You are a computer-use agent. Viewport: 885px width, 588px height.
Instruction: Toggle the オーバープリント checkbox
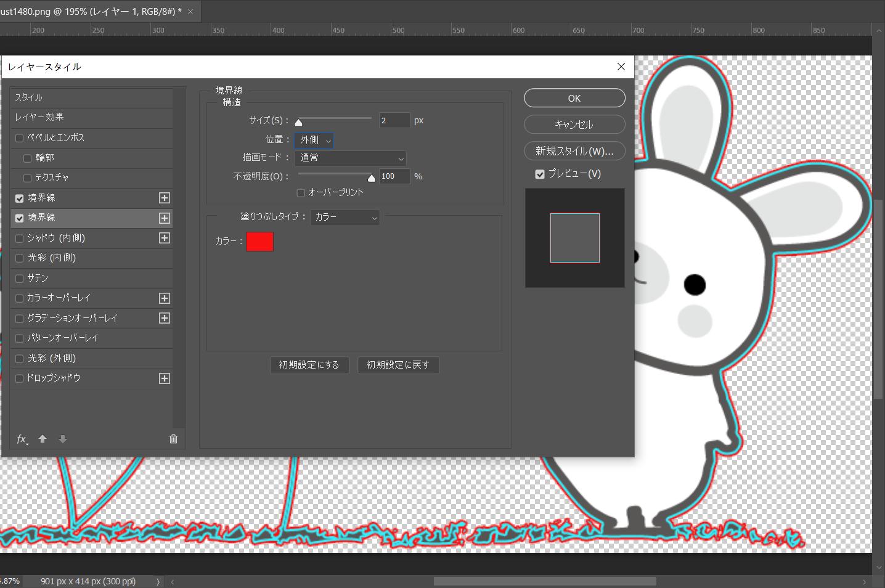301,193
